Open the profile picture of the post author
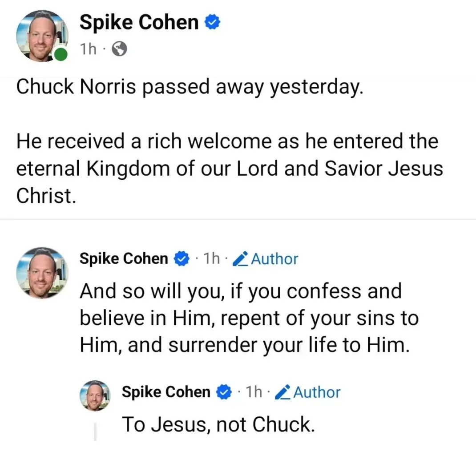Image resolution: width=476 pixels, height=476 pixels. click(42, 36)
